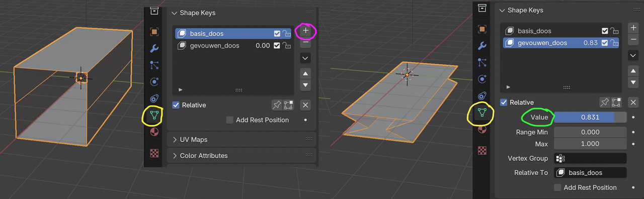Toggle mute checkbox of gevouwen_doos 0.00 row
This screenshot has width=644, height=199.
point(277,46)
